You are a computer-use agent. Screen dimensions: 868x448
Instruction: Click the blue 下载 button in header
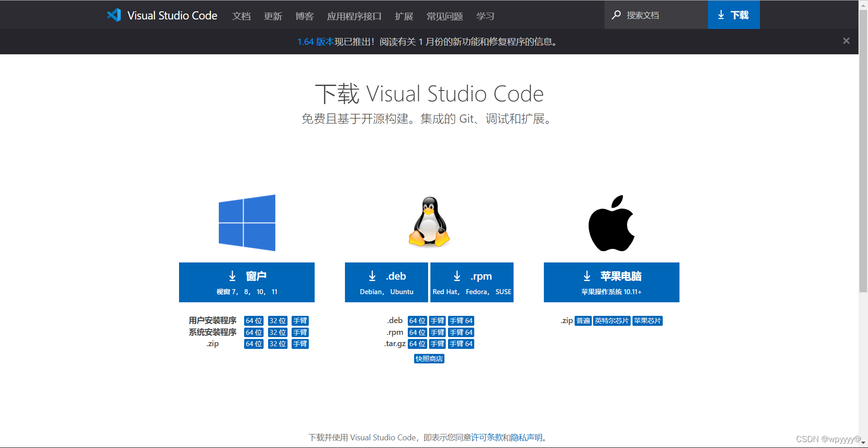[734, 15]
